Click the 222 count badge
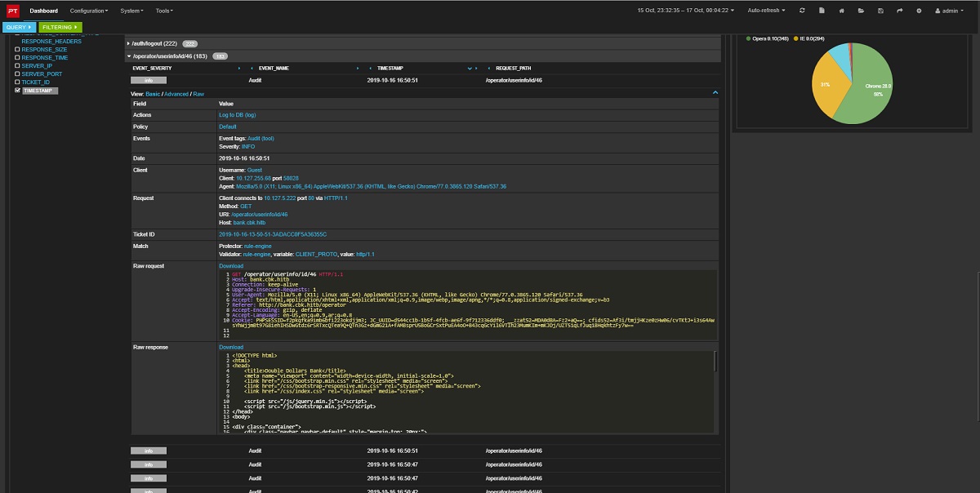 pyautogui.click(x=190, y=43)
